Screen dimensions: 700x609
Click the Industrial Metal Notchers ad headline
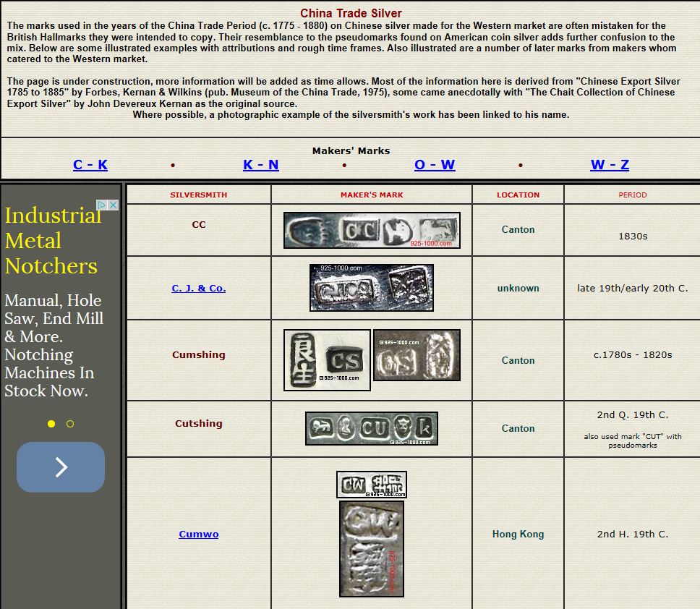pyautogui.click(x=51, y=241)
